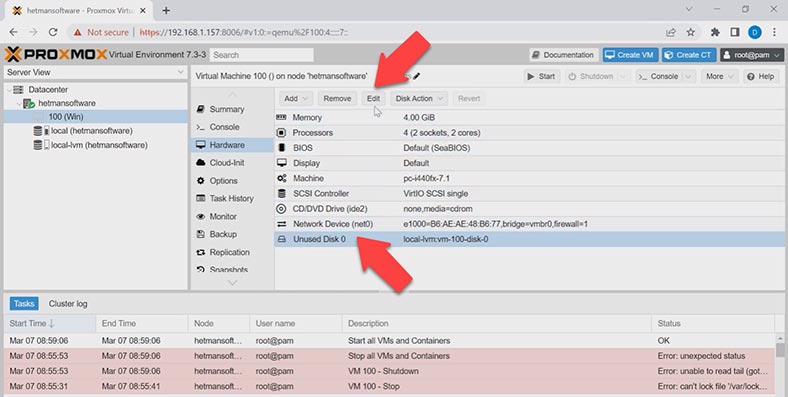Open the Monitor menu item
788x397 pixels.
click(232, 217)
